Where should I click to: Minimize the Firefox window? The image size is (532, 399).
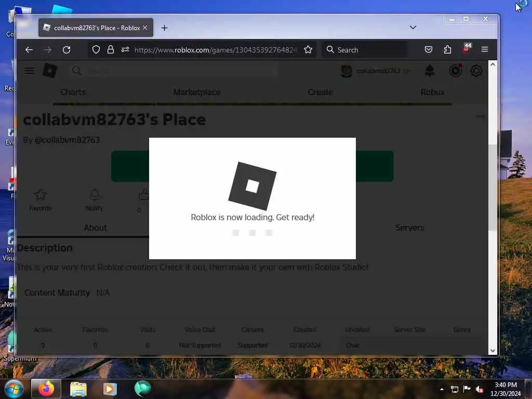coord(451,19)
